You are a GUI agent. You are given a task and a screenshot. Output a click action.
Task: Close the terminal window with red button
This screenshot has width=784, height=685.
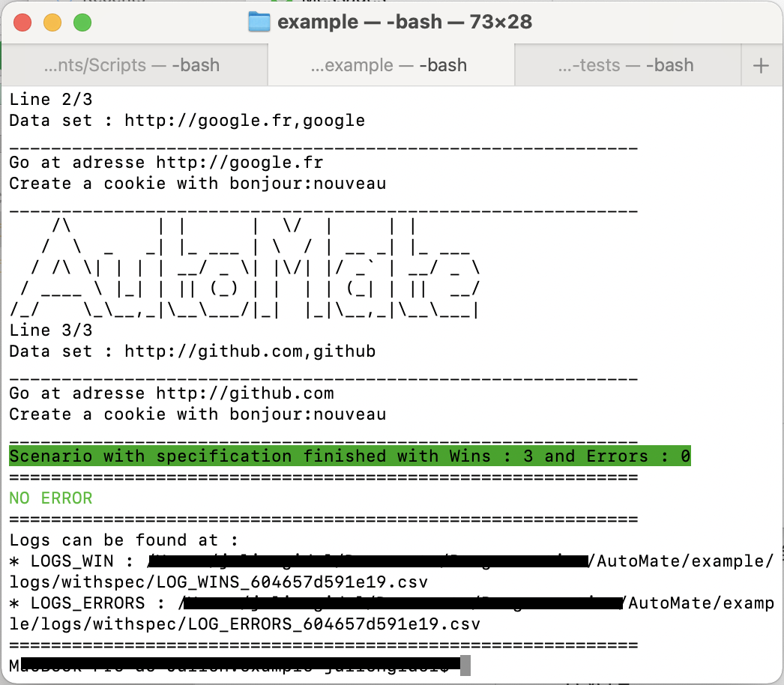coord(22,22)
